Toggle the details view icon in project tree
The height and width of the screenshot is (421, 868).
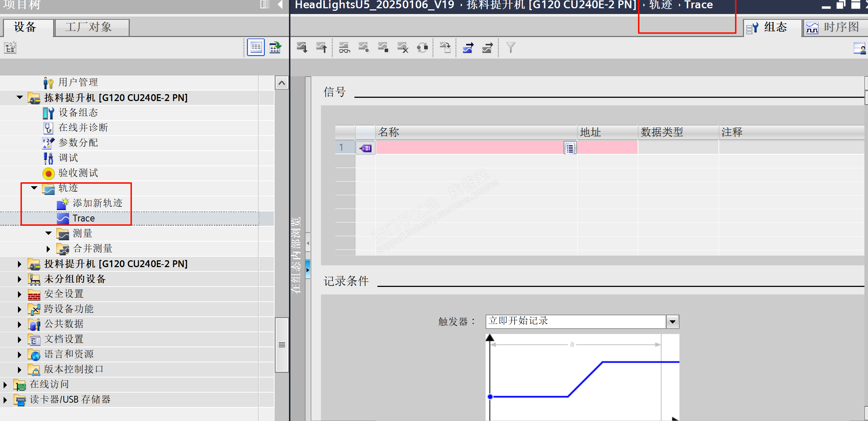(256, 47)
